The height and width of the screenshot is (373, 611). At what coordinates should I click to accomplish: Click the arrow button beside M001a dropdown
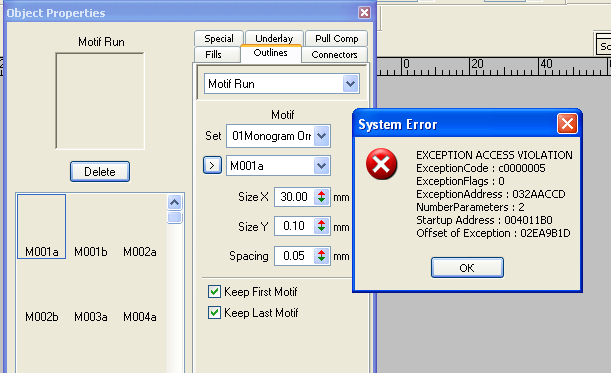click(212, 166)
